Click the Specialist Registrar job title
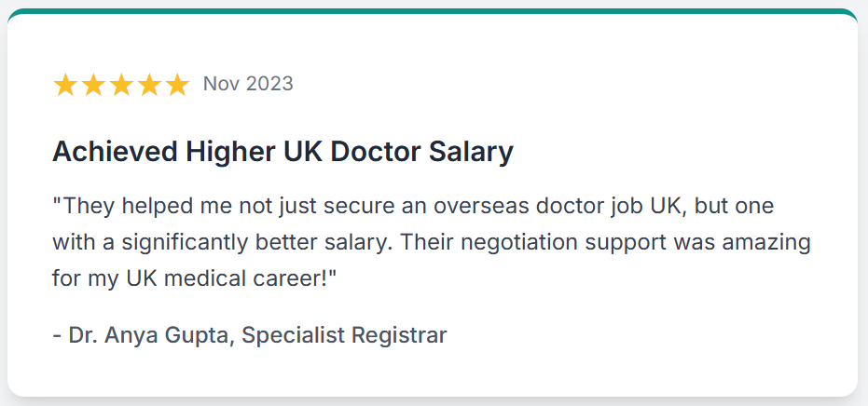868x406 pixels. [344, 336]
